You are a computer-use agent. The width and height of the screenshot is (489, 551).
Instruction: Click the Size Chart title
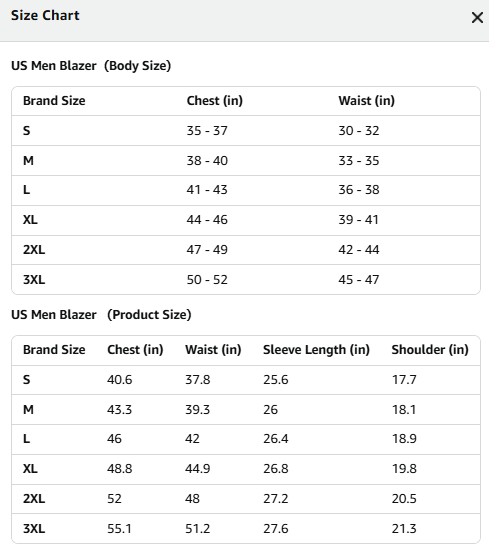pos(45,15)
